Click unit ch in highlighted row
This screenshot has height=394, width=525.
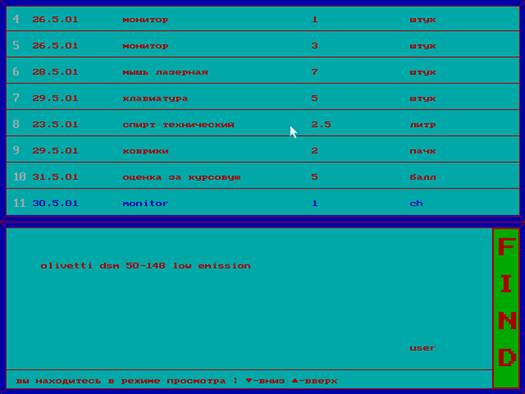click(x=416, y=203)
